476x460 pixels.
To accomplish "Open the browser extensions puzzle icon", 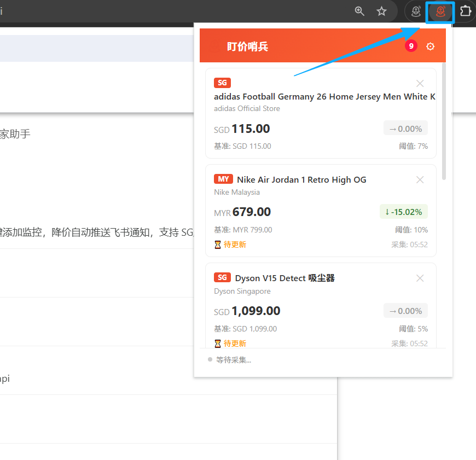I will pos(466,11).
